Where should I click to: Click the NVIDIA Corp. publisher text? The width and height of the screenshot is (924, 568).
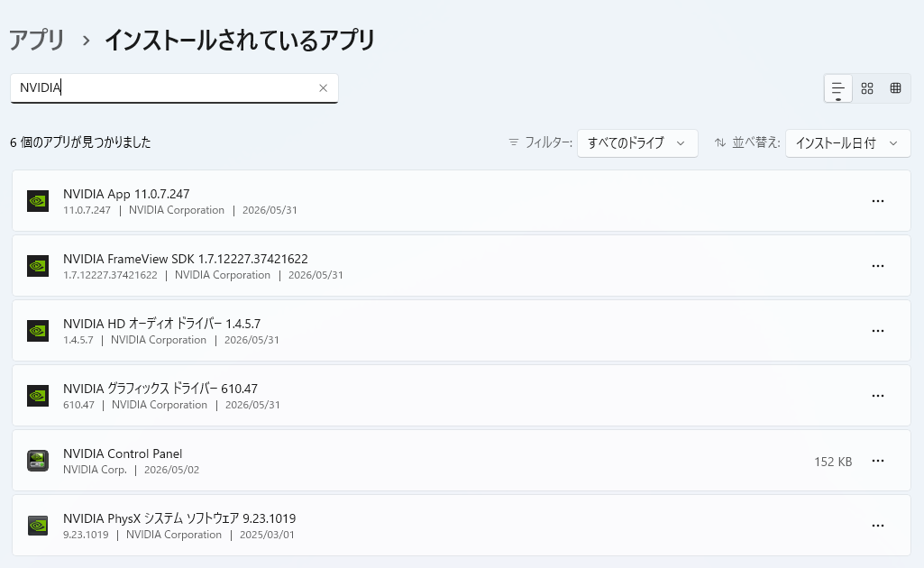pyautogui.click(x=95, y=471)
